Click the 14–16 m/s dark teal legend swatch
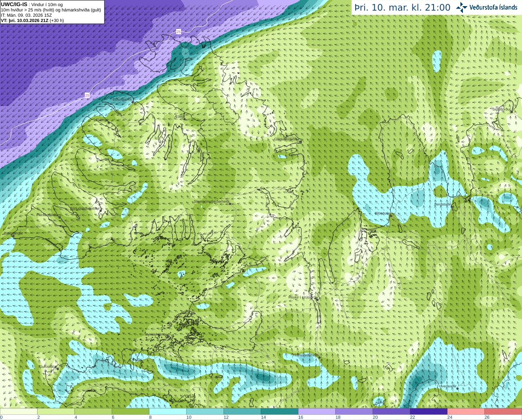 click(280, 411)
